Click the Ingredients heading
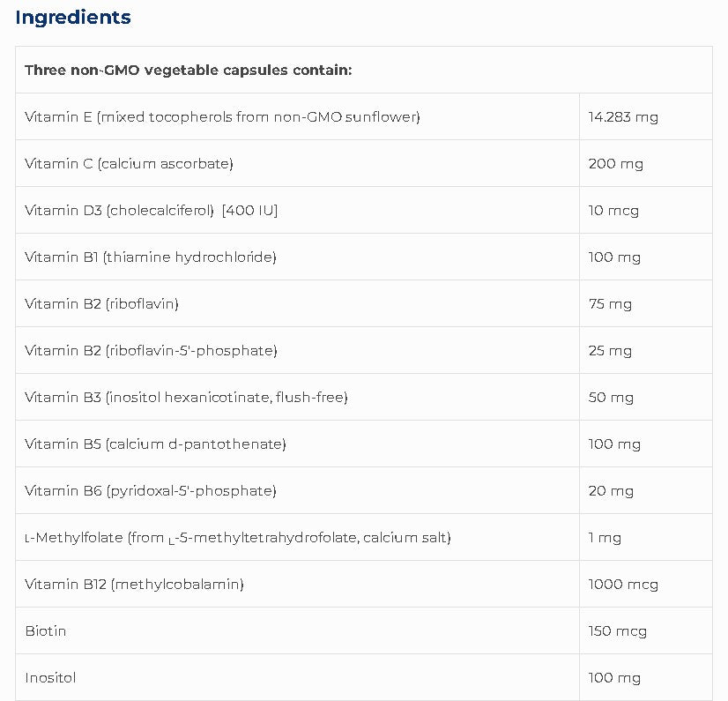Viewport: 728px width, 701px height. (x=73, y=18)
